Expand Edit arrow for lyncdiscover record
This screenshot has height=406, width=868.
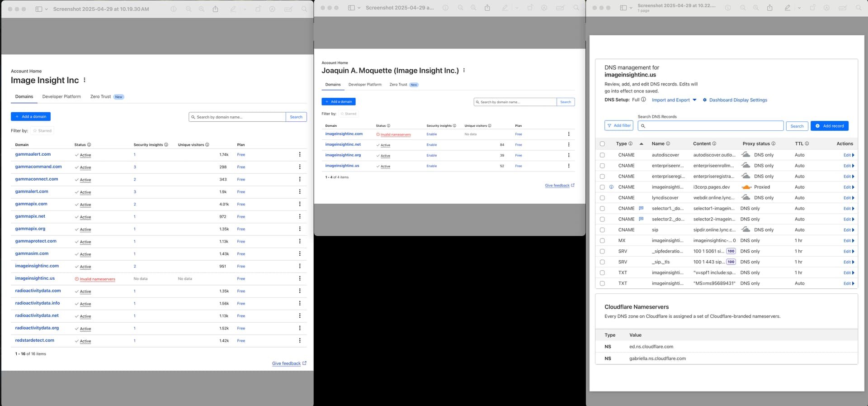(849, 198)
